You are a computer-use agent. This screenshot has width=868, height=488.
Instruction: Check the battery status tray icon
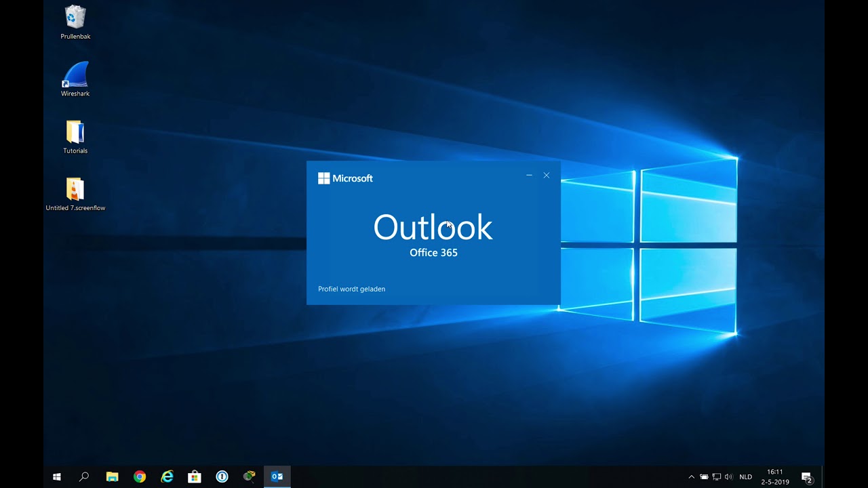(x=704, y=477)
